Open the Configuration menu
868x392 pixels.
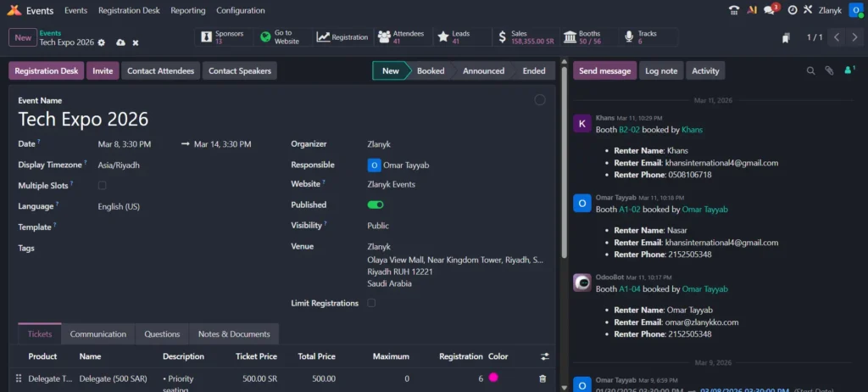[240, 10]
